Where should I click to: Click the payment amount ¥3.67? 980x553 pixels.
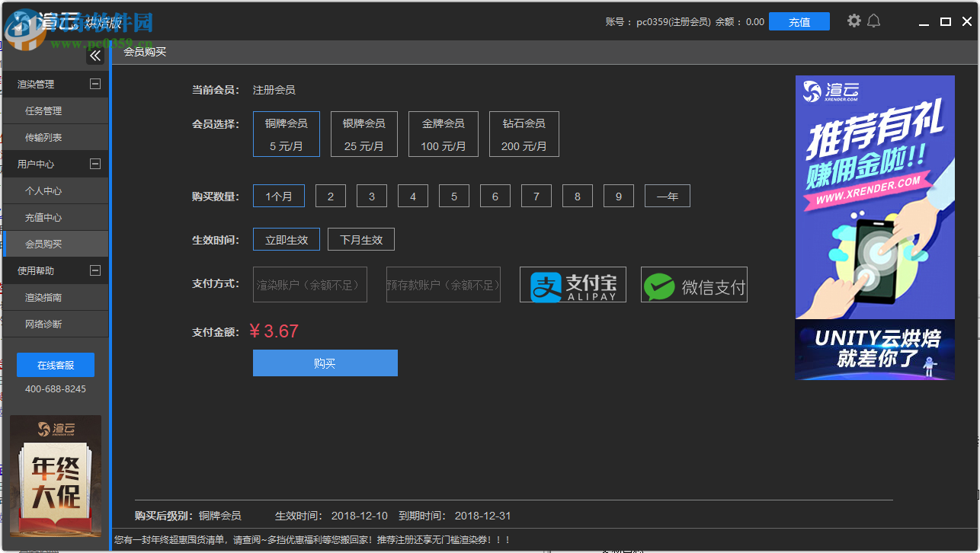pos(274,331)
